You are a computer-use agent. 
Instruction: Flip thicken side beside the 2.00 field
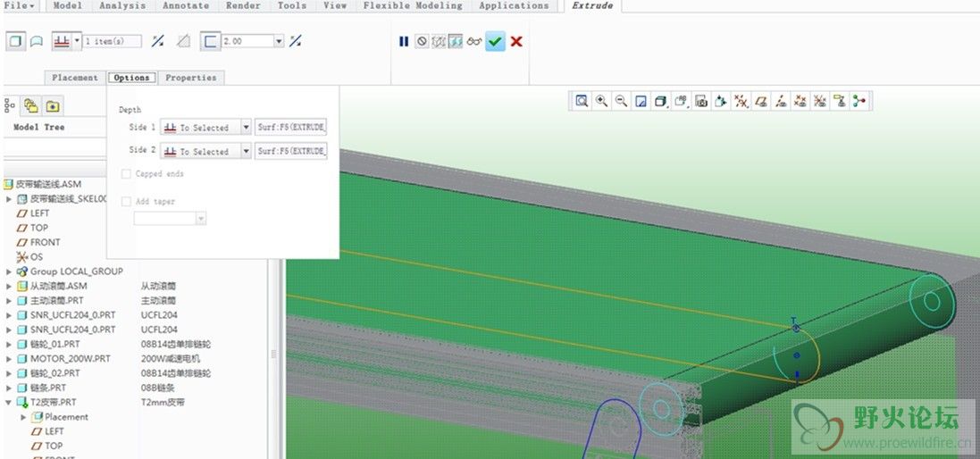point(296,41)
